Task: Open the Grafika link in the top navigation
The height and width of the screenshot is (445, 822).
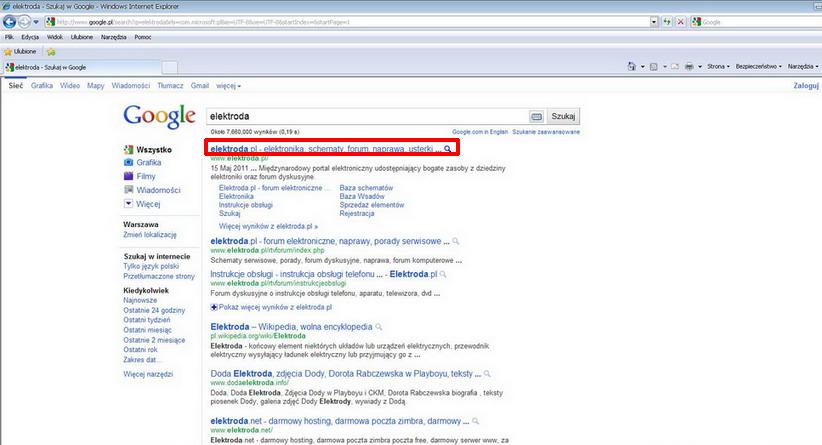Action: [x=42, y=85]
